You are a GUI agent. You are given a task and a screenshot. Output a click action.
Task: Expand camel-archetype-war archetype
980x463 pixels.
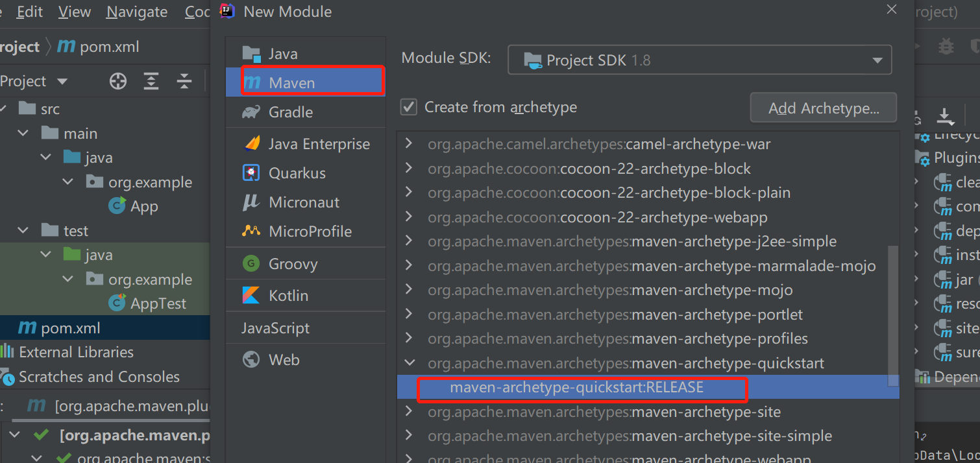pyautogui.click(x=408, y=143)
